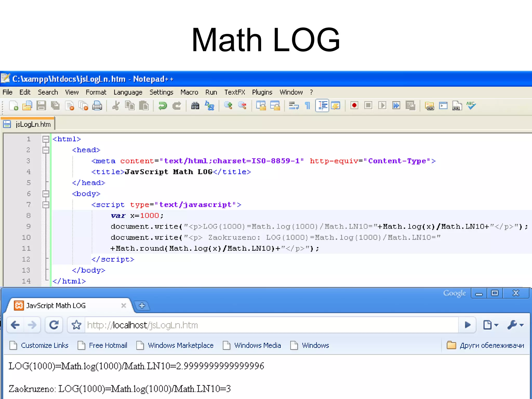Collapse the body fold on line 6

pos(46,194)
